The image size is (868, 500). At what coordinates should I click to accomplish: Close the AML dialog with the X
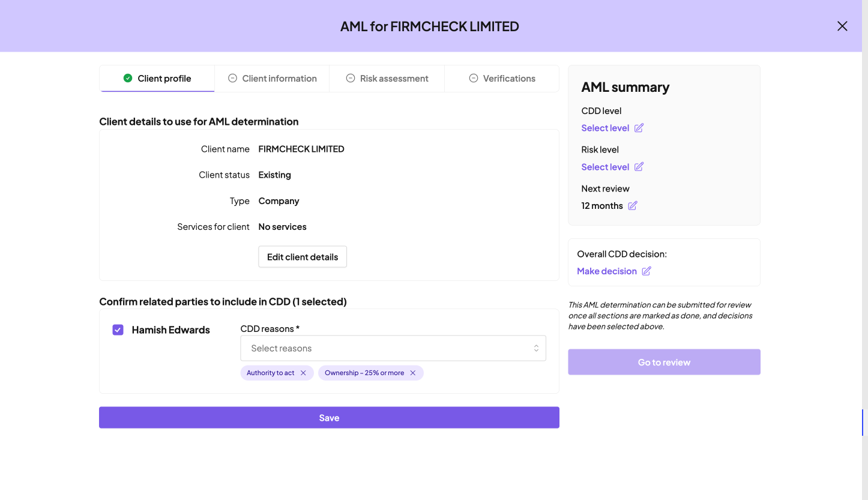point(842,26)
